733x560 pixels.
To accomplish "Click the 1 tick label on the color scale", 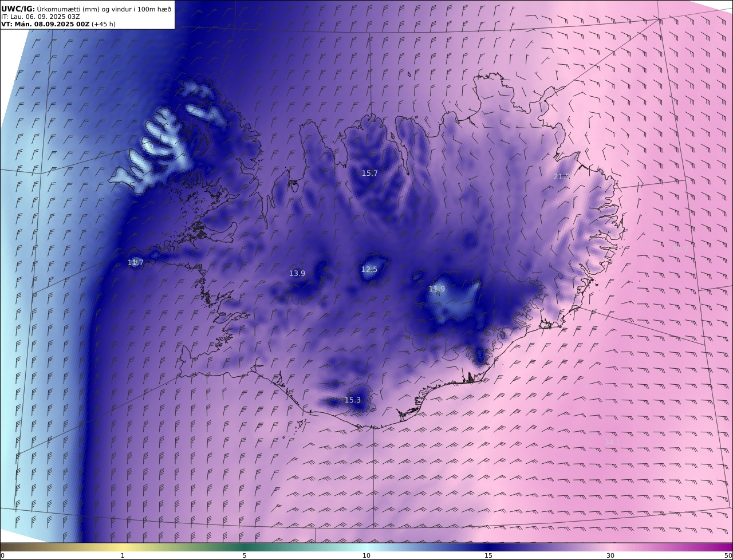I will 122,555.
